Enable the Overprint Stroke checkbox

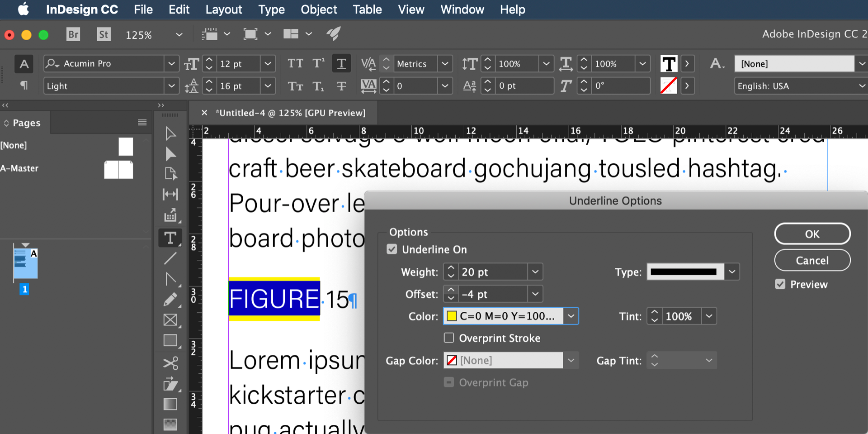click(x=449, y=338)
